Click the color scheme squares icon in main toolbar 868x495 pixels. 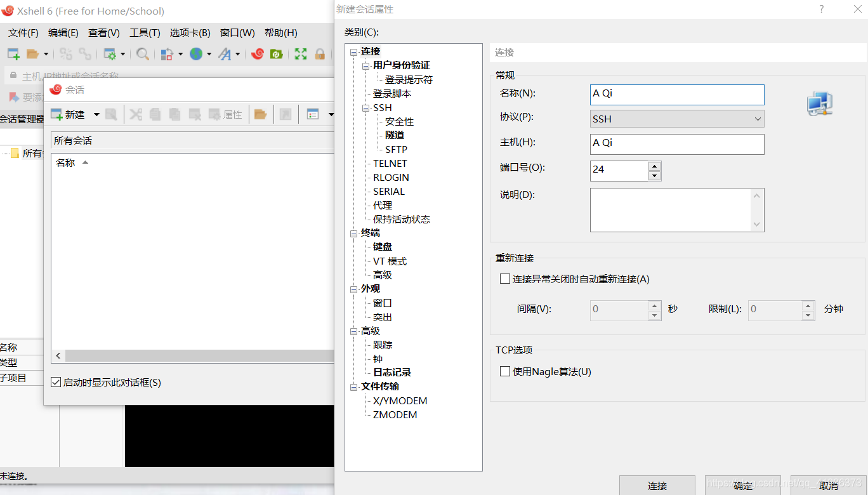pyautogui.click(x=167, y=54)
